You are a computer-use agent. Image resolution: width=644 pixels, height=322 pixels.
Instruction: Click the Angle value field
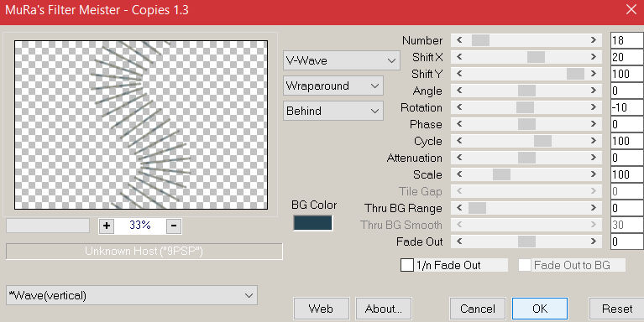(x=627, y=91)
